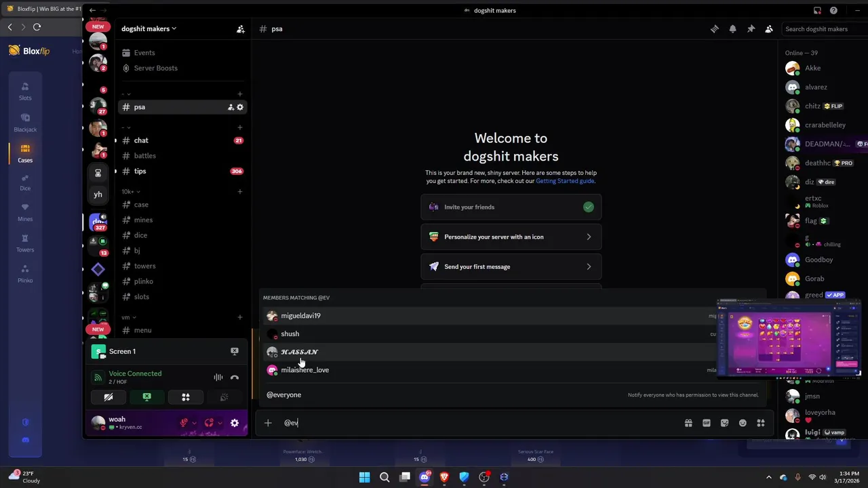Select Blackjack in Bloxflip sidebar
868x488 pixels.
25,123
